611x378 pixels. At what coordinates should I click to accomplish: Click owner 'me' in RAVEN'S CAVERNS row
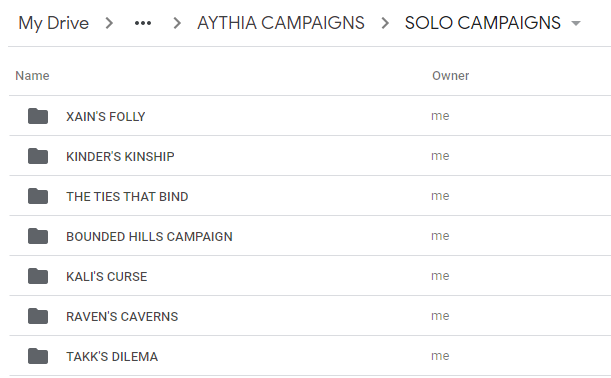point(440,316)
